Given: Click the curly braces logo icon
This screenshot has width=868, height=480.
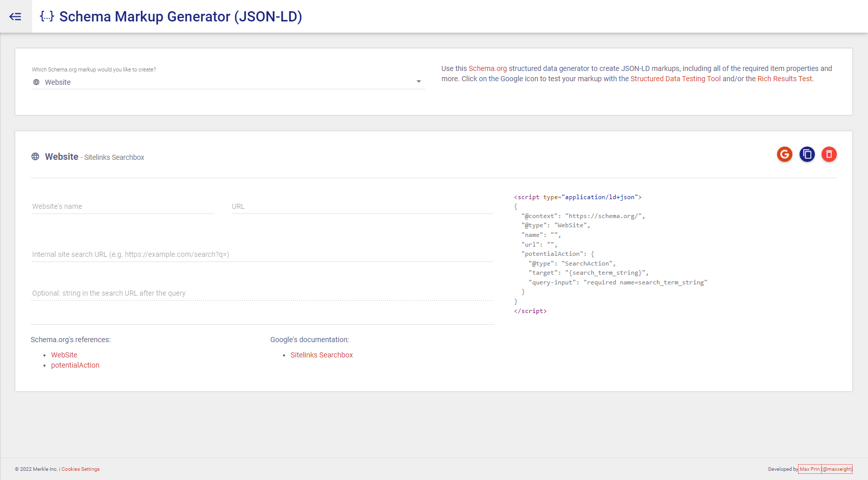Looking at the screenshot, I should point(47,16).
